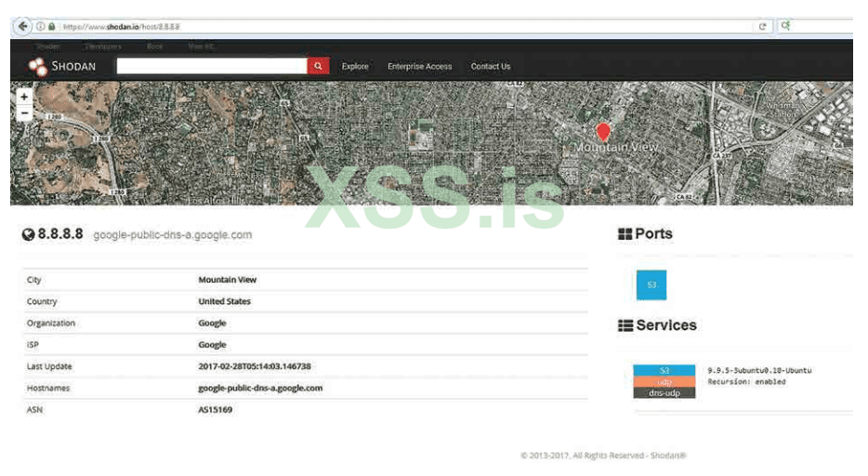
Task: Go back with the browser back arrow
Action: pyautogui.click(x=22, y=26)
